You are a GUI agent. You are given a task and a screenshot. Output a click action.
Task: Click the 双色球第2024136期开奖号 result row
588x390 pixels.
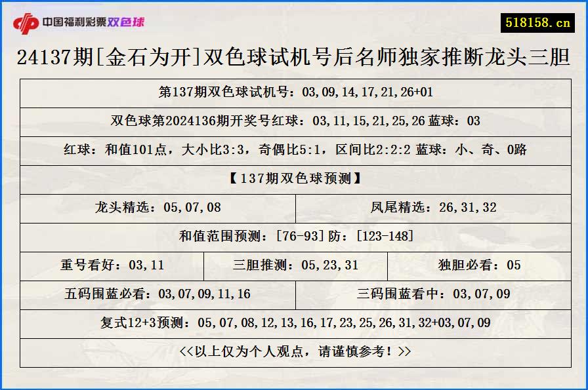tap(294, 121)
